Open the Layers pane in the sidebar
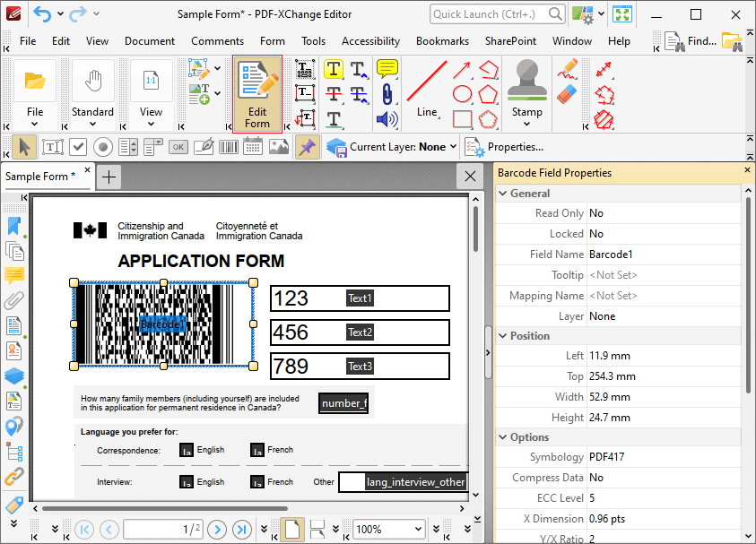This screenshot has width=756, height=544. point(14,376)
